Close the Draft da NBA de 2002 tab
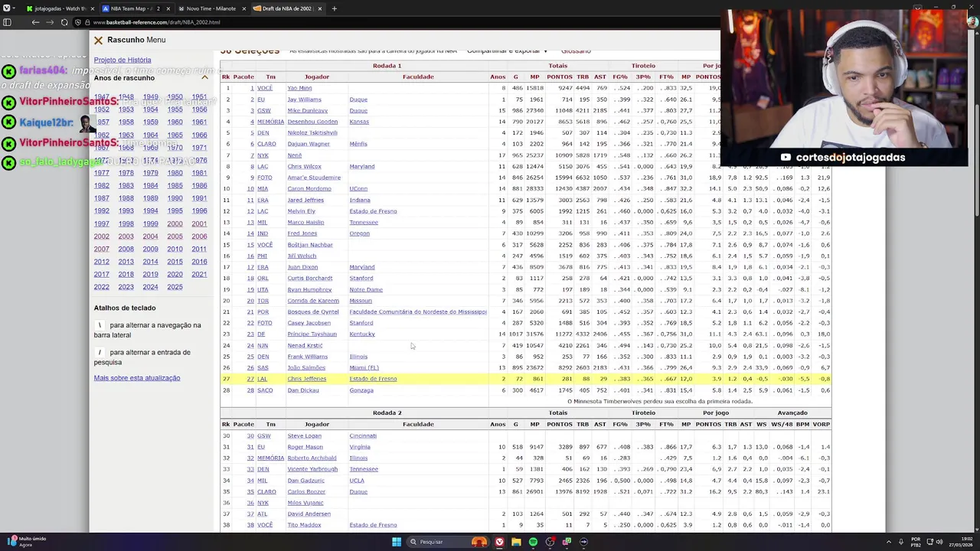Screen dimensions: 980x551 320,8
